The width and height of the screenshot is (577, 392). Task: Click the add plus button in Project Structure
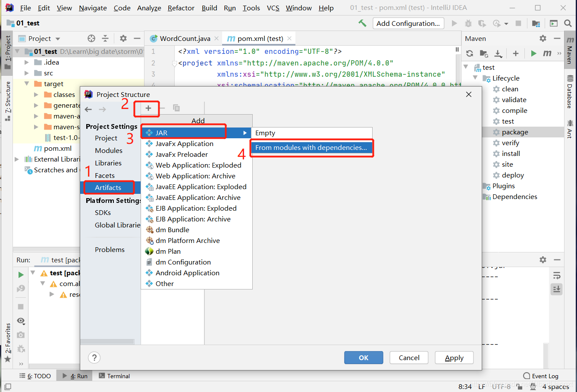(148, 108)
